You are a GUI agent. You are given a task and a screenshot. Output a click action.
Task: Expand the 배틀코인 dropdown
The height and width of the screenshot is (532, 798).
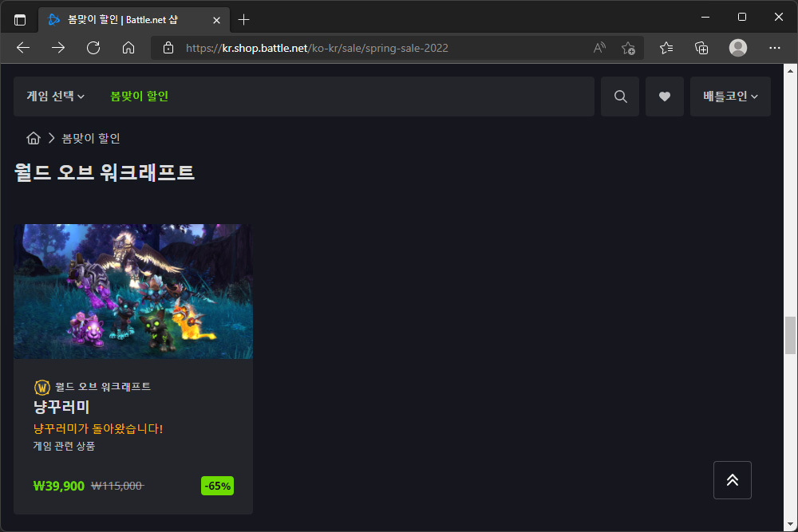point(730,97)
